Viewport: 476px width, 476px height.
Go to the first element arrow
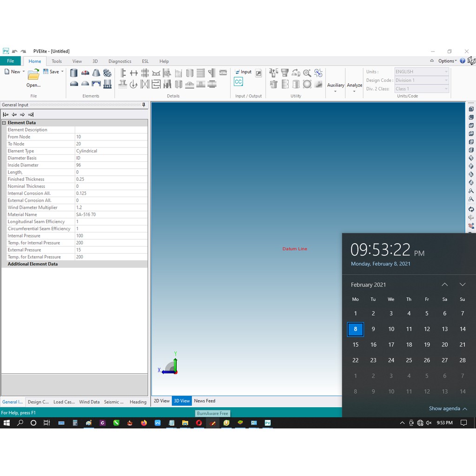tap(6, 114)
